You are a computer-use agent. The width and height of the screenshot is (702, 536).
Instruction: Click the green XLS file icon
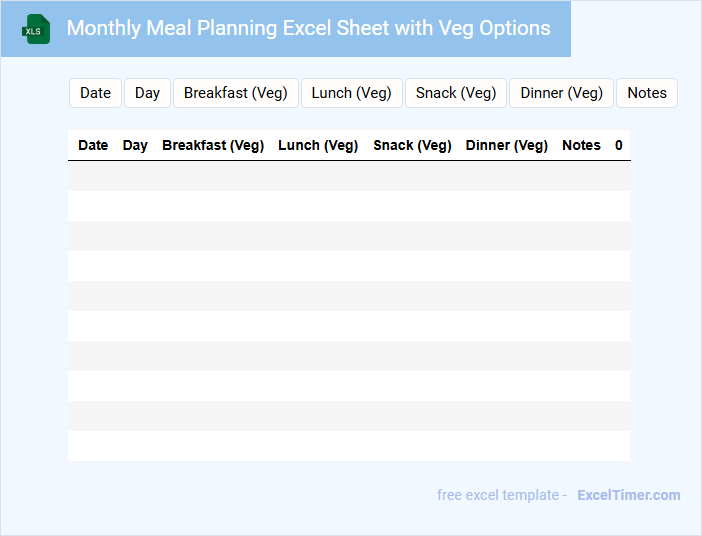(x=37, y=29)
